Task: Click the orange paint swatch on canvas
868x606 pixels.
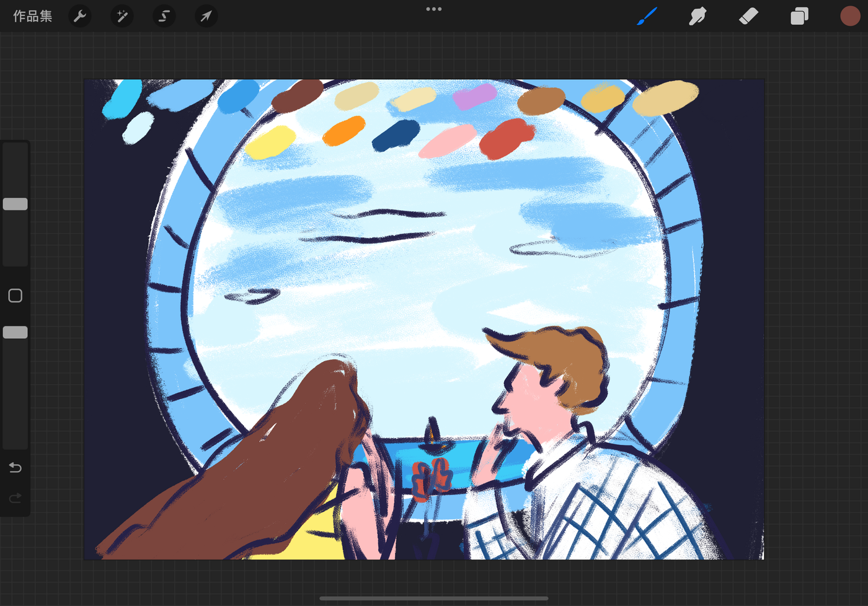Action: click(344, 131)
